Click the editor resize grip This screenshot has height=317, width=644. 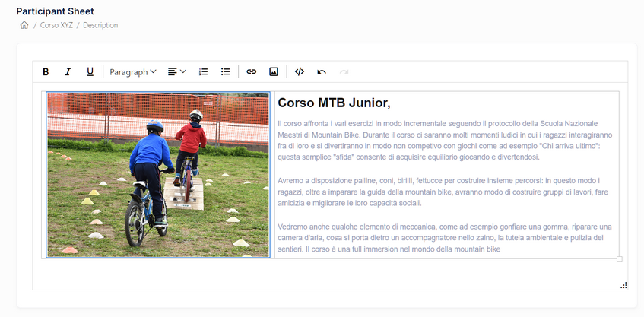tap(623, 285)
